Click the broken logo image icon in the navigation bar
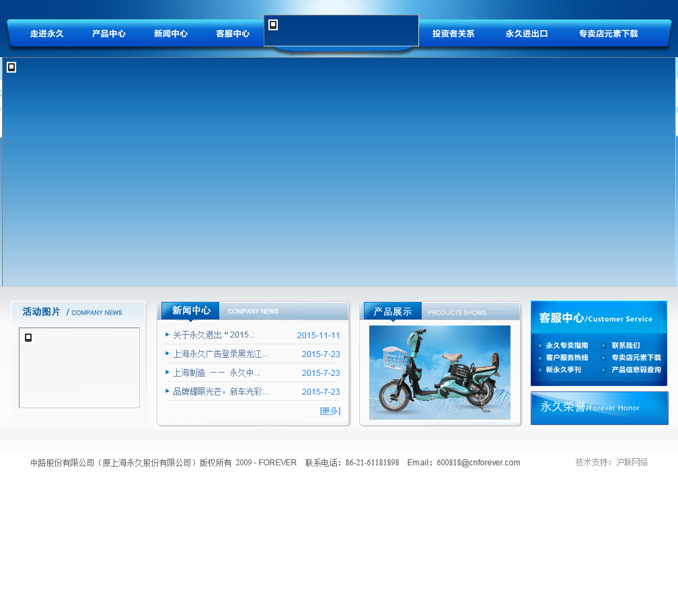The width and height of the screenshot is (678, 616). coord(273,25)
